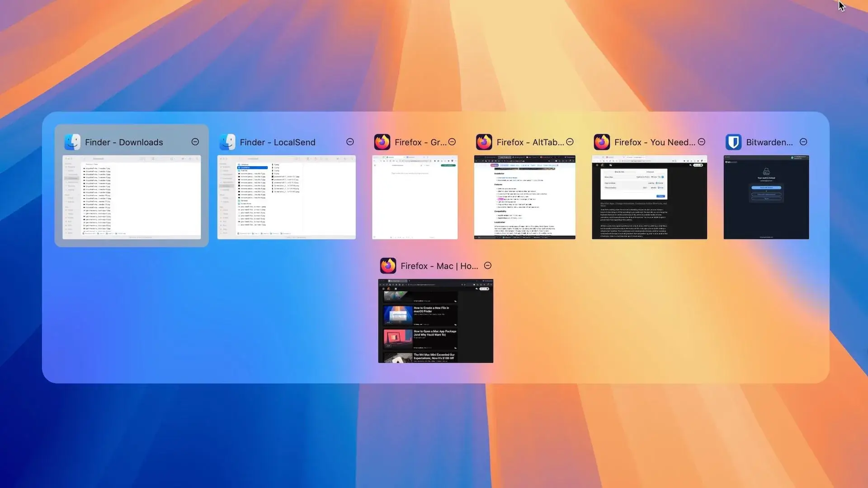The width and height of the screenshot is (868, 488).
Task: Click the Firefox icon on the 'Mac | Ho...' window
Action: coord(388,266)
